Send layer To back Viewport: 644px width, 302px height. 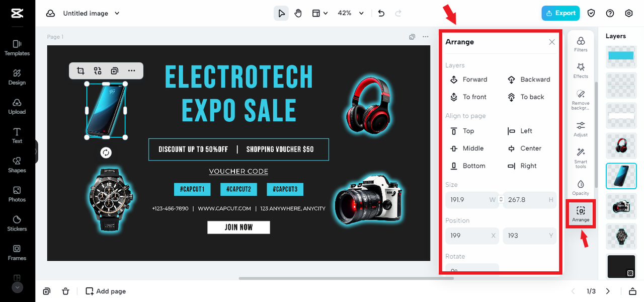(x=526, y=97)
